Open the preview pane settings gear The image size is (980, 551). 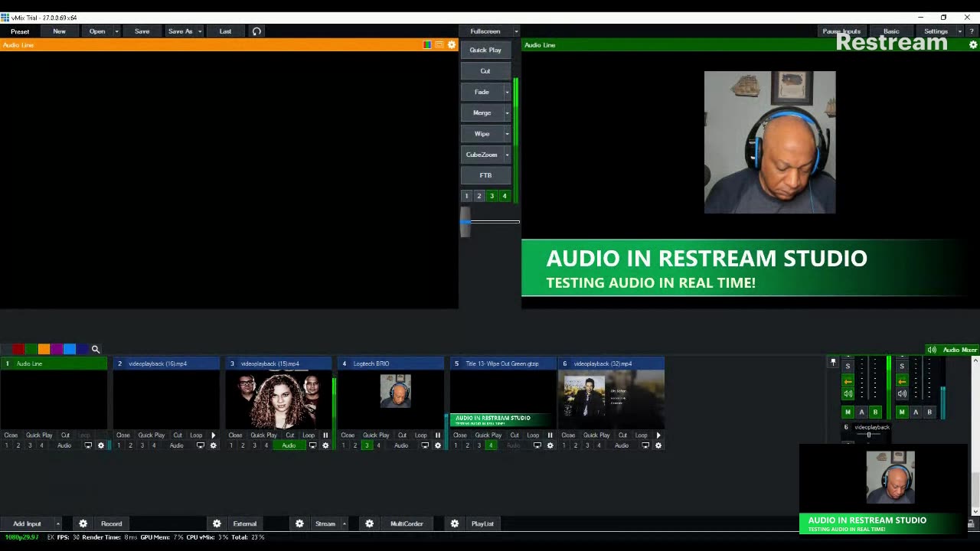tap(452, 45)
